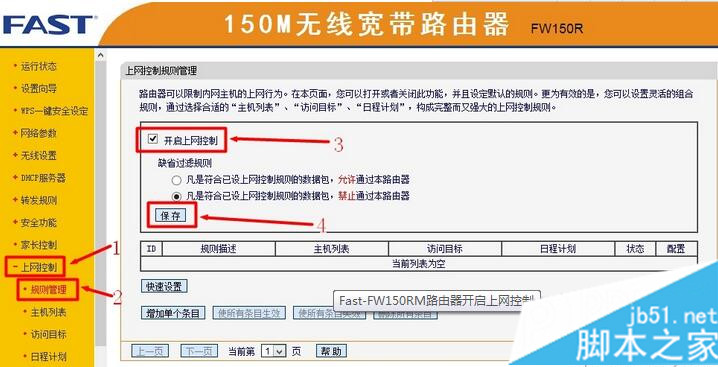Expand the 安全功能 menu
The image size is (718, 367).
[38, 223]
